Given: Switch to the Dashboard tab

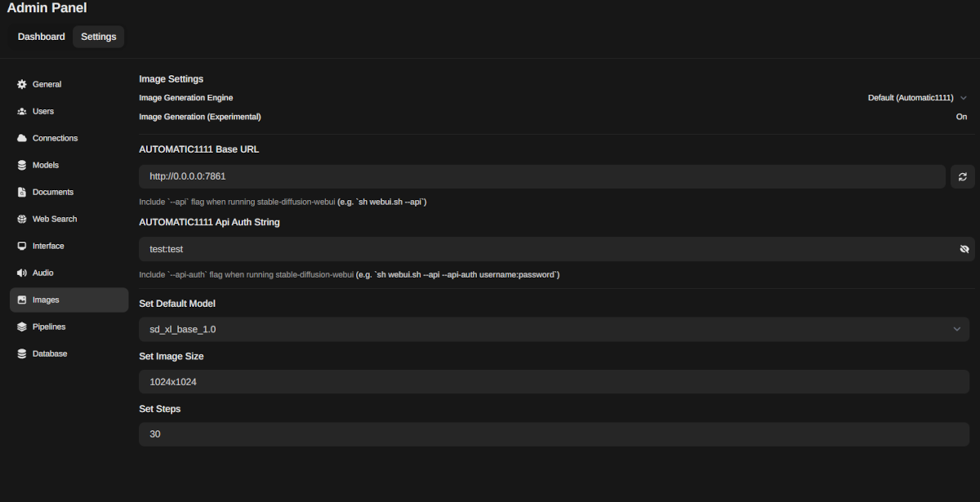Looking at the screenshot, I should click(x=42, y=37).
